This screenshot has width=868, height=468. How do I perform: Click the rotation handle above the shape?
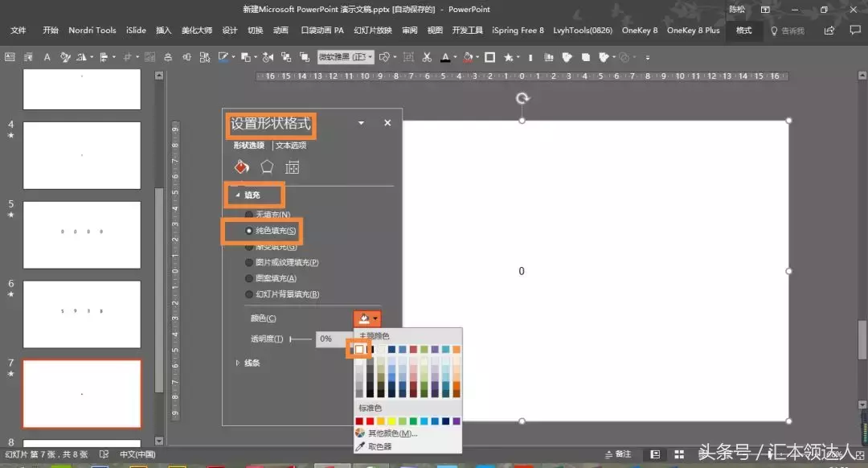point(522,99)
